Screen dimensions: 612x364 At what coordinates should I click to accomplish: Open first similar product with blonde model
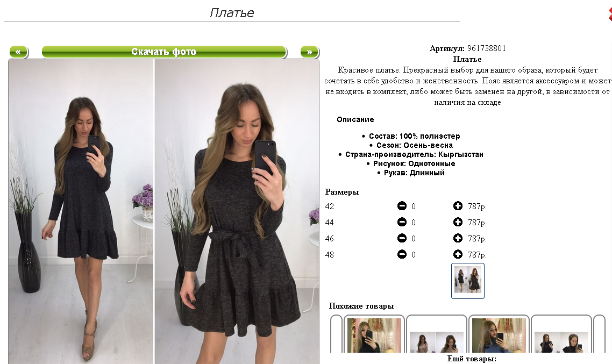click(374, 335)
